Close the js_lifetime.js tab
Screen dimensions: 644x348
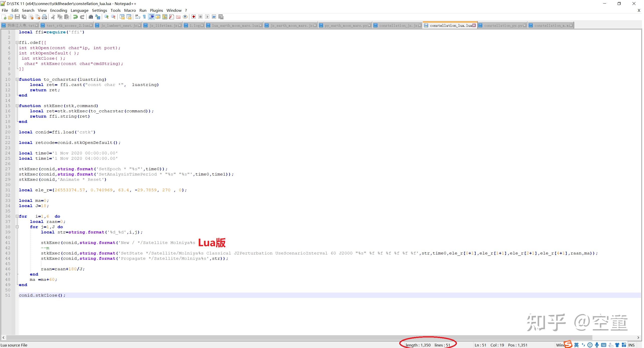[180, 25]
